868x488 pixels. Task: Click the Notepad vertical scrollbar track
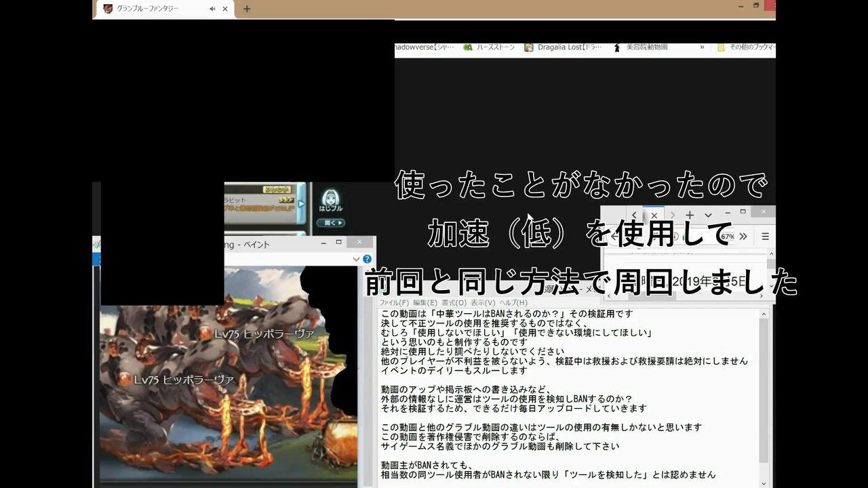coord(764,399)
